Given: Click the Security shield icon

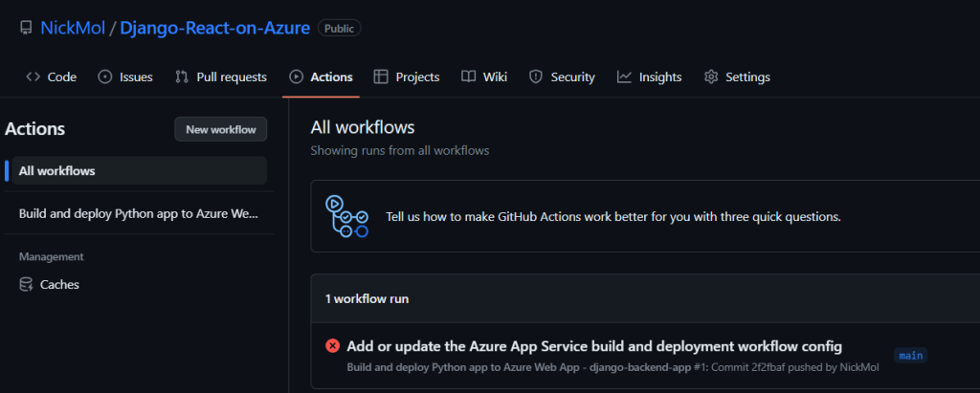Looking at the screenshot, I should pos(536,76).
